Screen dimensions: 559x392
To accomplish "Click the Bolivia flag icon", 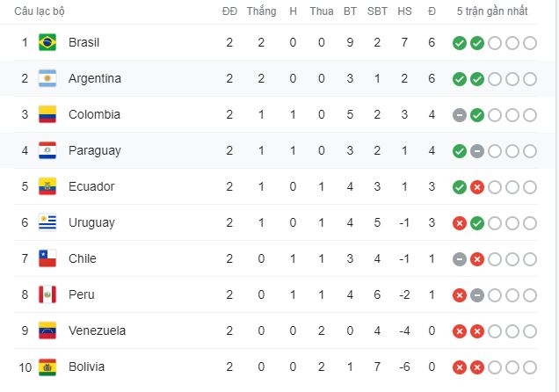I will click(x=47, y=367).
